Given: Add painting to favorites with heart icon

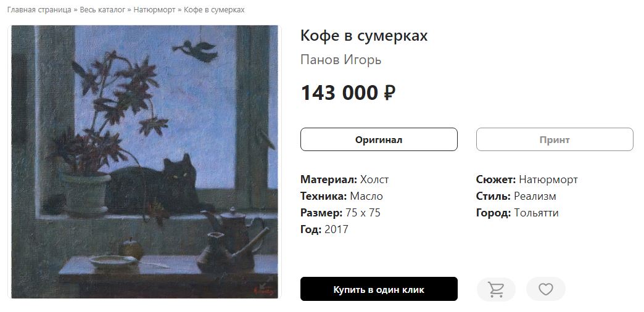Looking at the screenshot, I should tap(545, 289).
